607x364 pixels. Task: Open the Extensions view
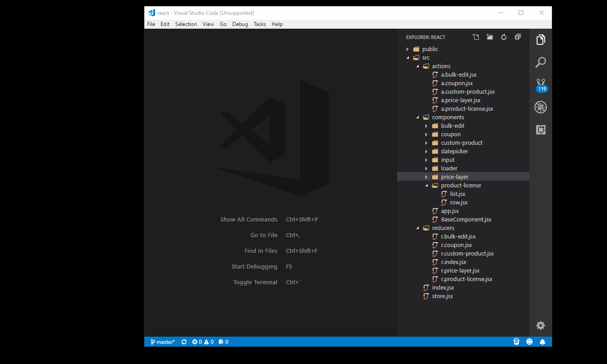(x=540, y=130)
